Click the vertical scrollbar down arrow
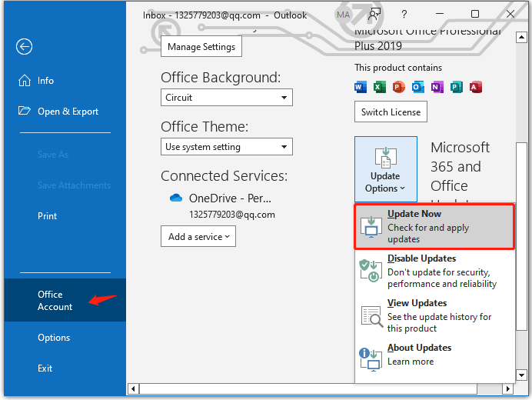Image resolution: width=532 pixels, height=400 pixels. coord(521,375)
